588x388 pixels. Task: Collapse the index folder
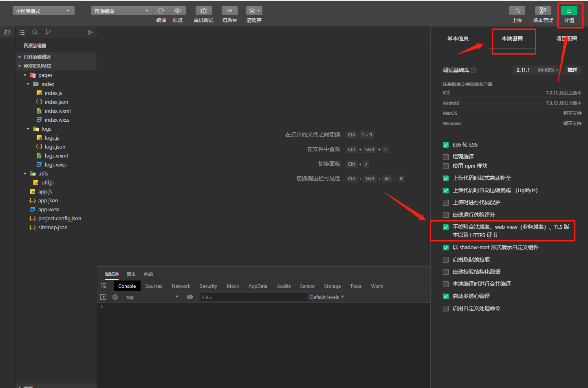coord(28,84)
